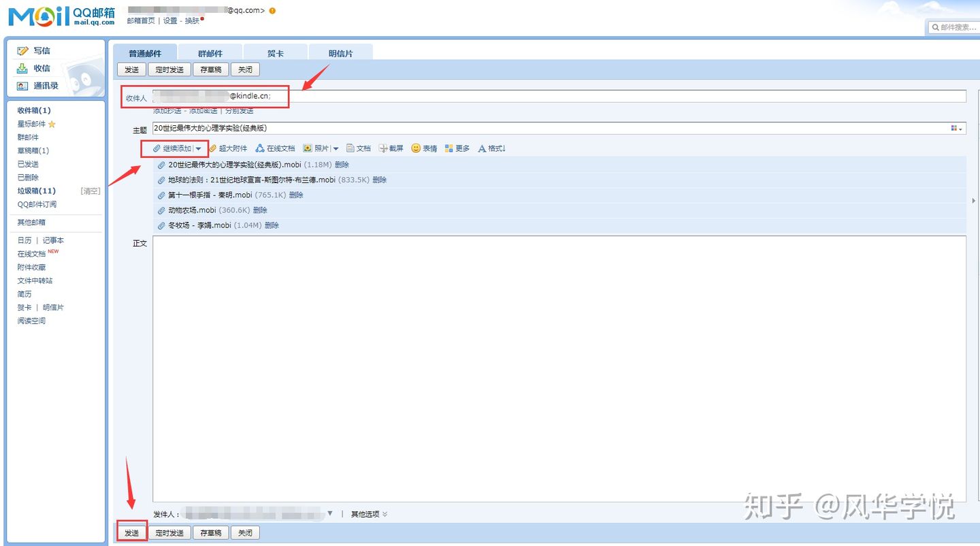Open 日历 calendar in the sidebar

coord(24,240)
